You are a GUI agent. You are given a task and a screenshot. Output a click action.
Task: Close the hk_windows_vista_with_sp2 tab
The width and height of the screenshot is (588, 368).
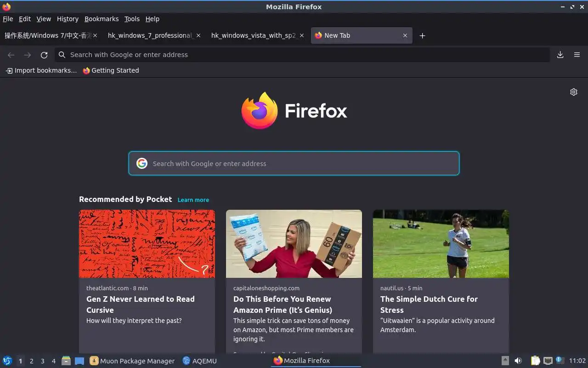(x=301, y=35)
